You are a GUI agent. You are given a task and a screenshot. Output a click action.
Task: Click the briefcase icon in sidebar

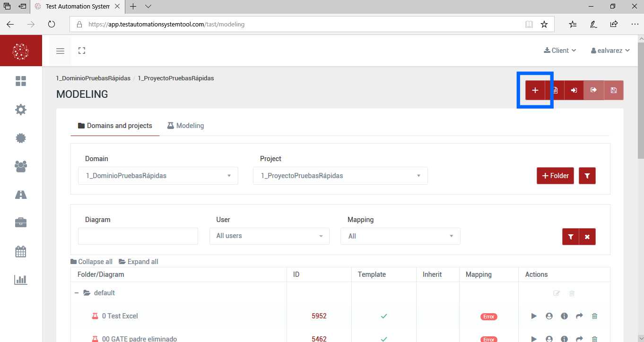[21, 222]
